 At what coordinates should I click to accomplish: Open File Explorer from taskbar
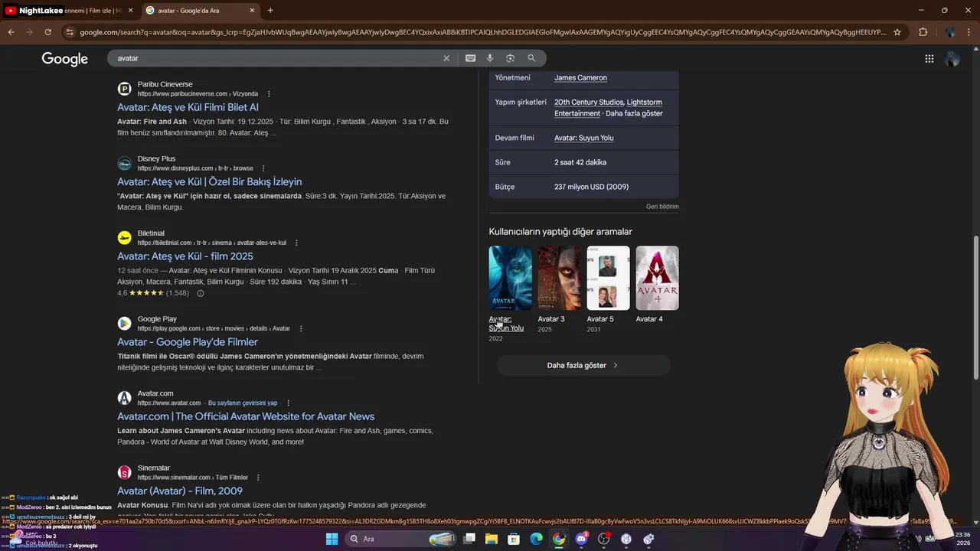pos(492,539)
